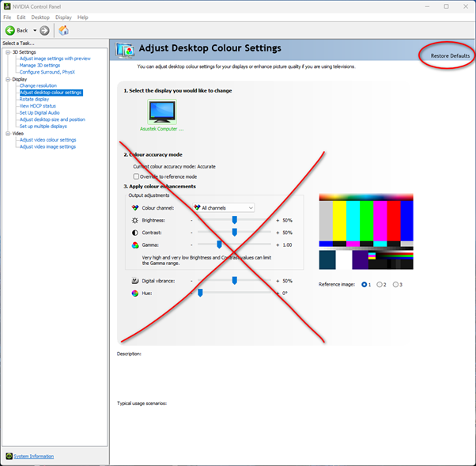This screenshot has height=466, width=476.
Task: Select the Asustek Computer monitor icon
Action: tap(162, 111)
